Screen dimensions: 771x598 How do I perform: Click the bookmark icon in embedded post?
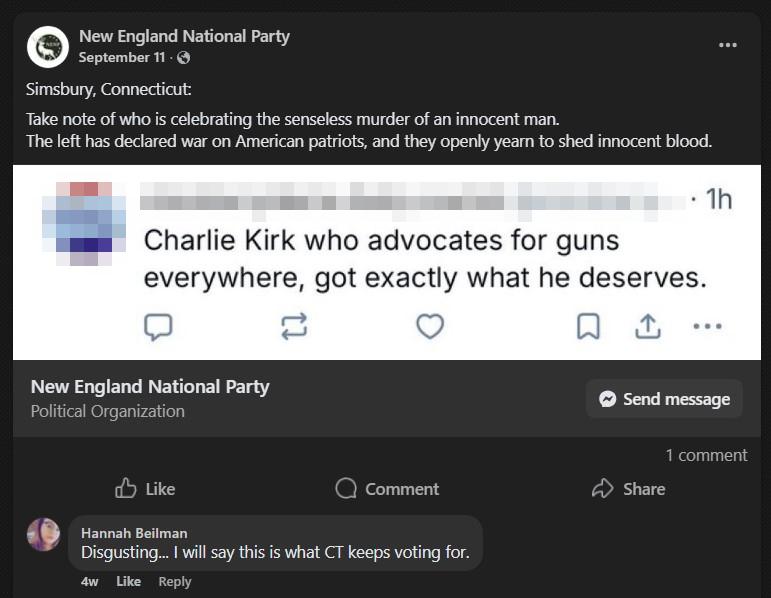click(x=589, y=326)
